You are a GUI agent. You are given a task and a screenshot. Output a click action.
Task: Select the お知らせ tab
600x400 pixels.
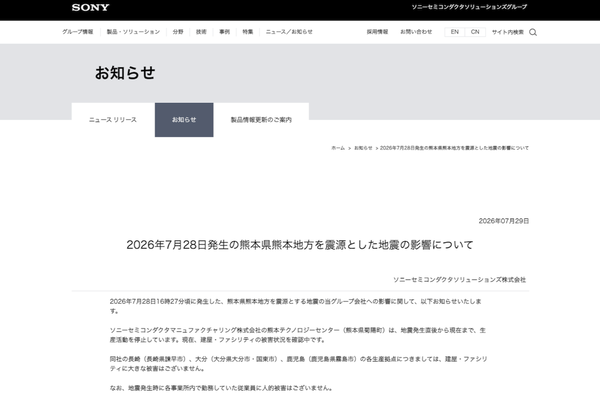tap(184, 120)
